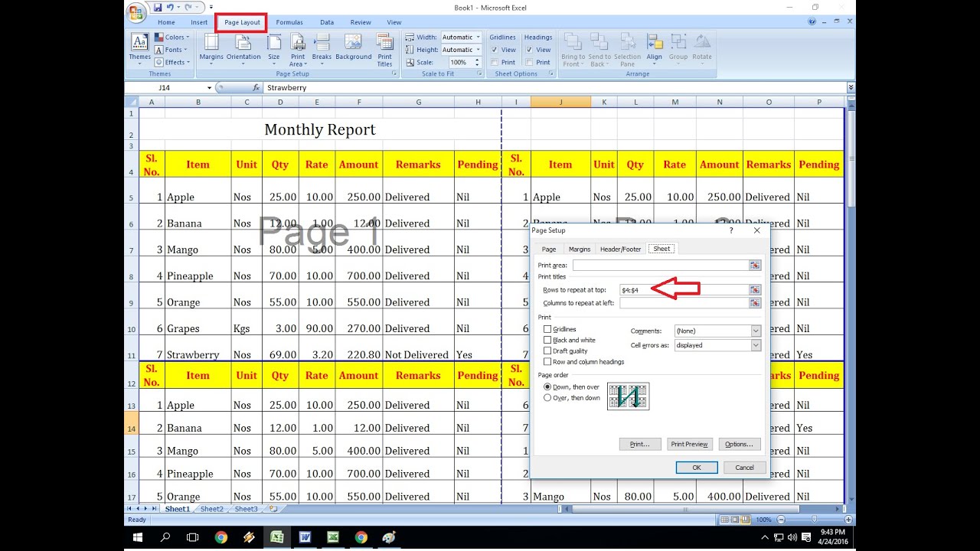Switch to Normal view in status bar

click(724, 520)
